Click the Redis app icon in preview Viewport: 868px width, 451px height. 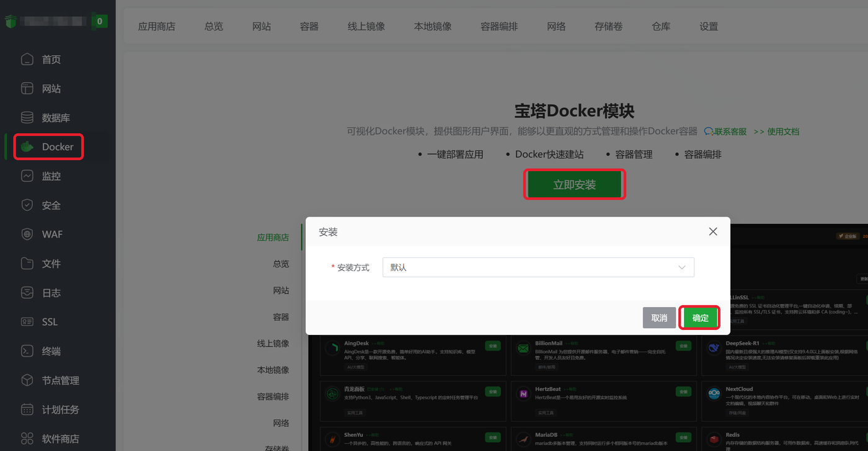714,440
